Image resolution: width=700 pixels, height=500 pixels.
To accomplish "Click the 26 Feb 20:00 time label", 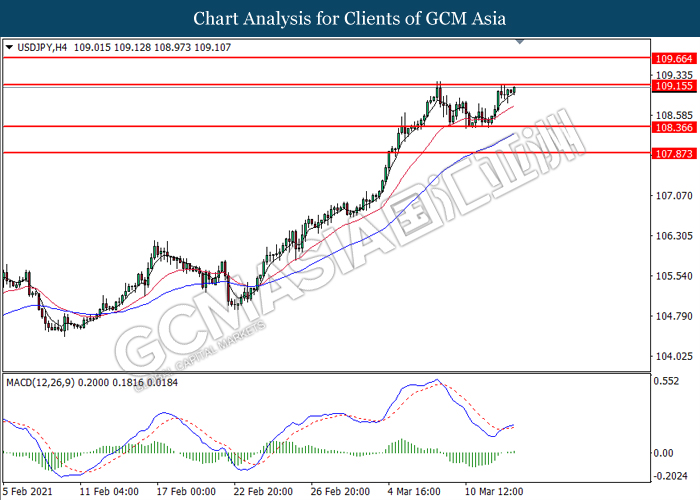I will click(340, 492).
